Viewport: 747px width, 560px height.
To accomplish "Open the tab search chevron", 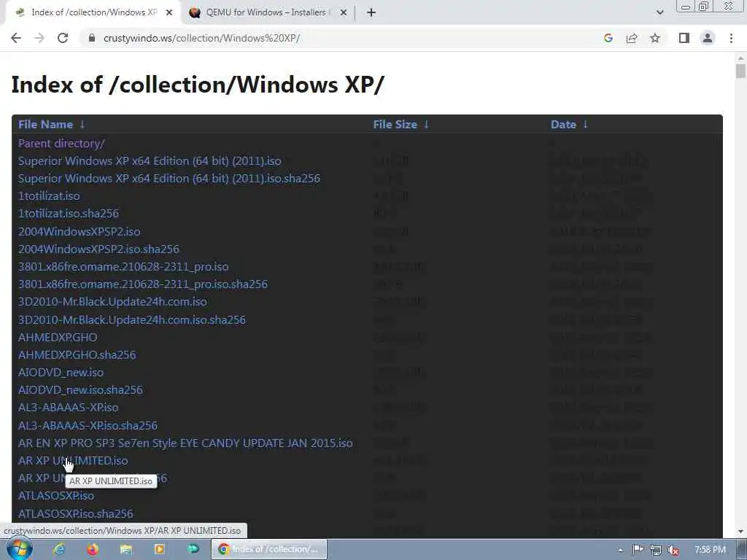I will tap(659, 12).
